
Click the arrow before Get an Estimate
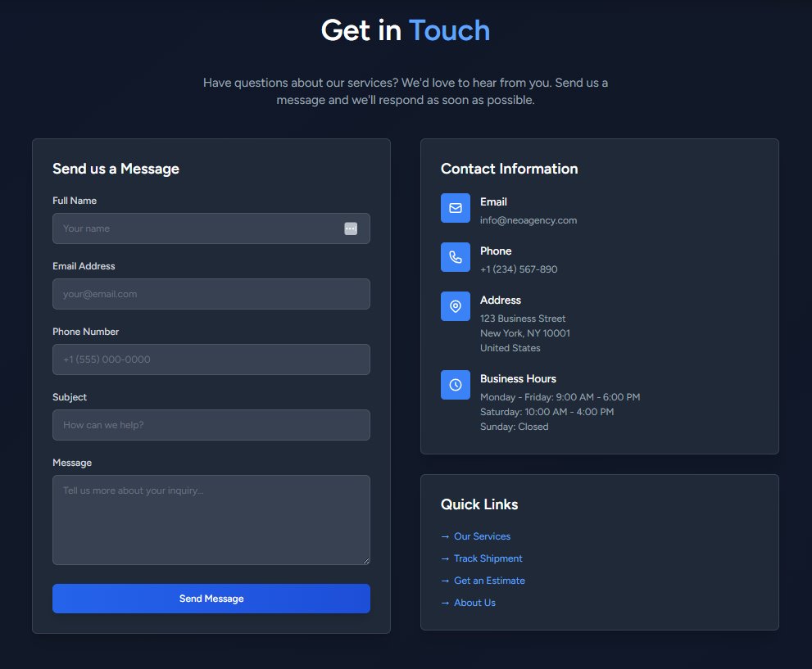[445, 581]
